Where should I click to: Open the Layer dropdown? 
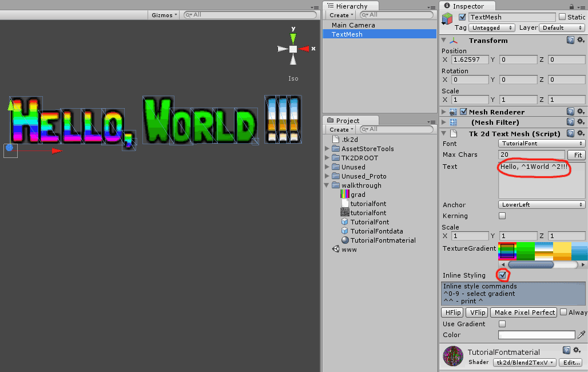(561, 28)
